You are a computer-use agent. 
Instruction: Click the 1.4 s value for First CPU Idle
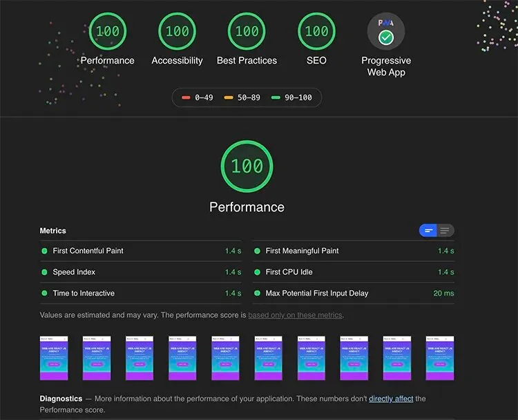coord(446,272)
